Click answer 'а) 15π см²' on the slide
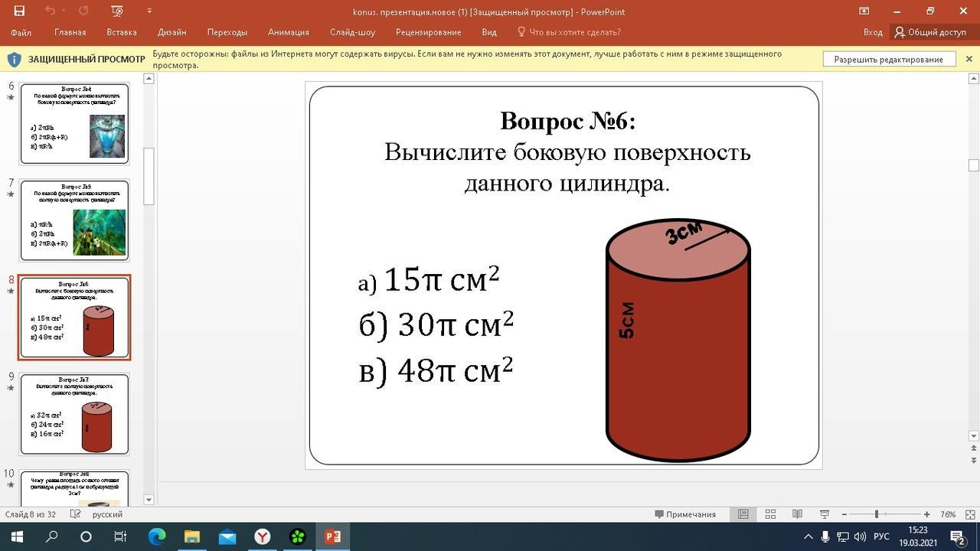 pos(429,279)
